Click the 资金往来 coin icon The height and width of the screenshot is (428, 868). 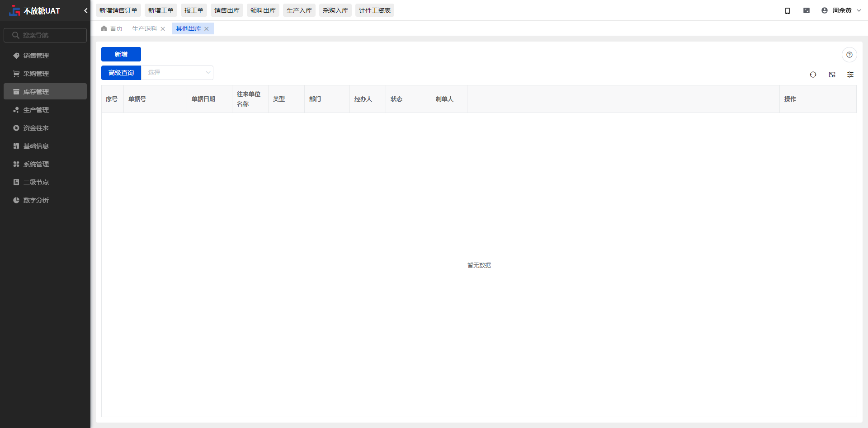coord(16,128)
